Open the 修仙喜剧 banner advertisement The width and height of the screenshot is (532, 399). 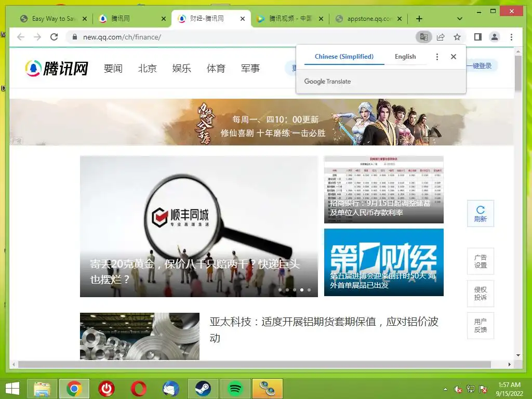[261, 122]
